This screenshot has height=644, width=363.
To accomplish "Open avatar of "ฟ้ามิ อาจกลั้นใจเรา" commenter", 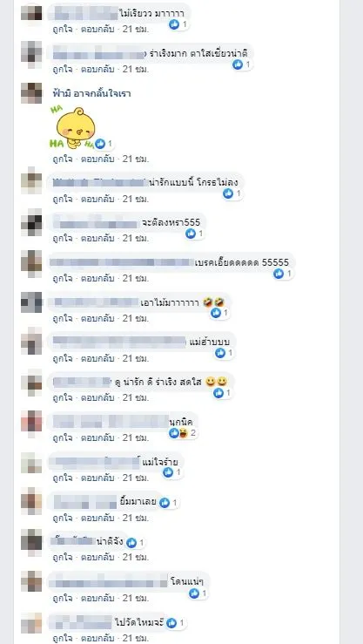I will [31, 93].
